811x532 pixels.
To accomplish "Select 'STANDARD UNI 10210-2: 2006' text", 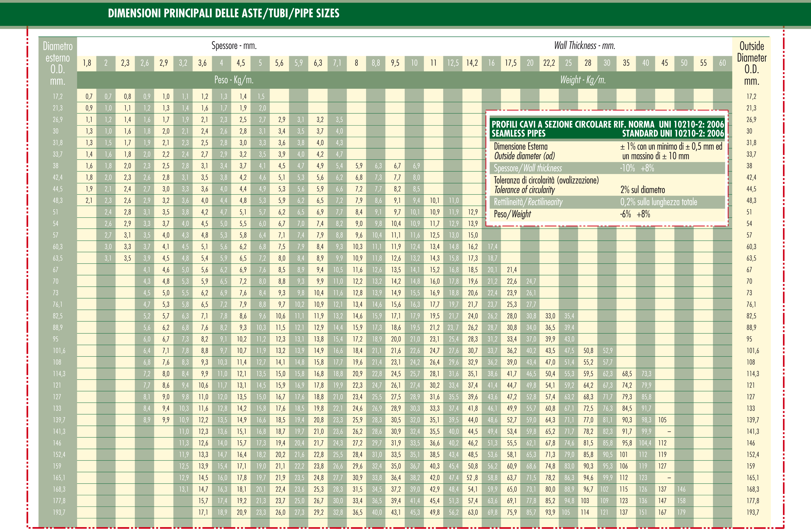I will 673,134.
